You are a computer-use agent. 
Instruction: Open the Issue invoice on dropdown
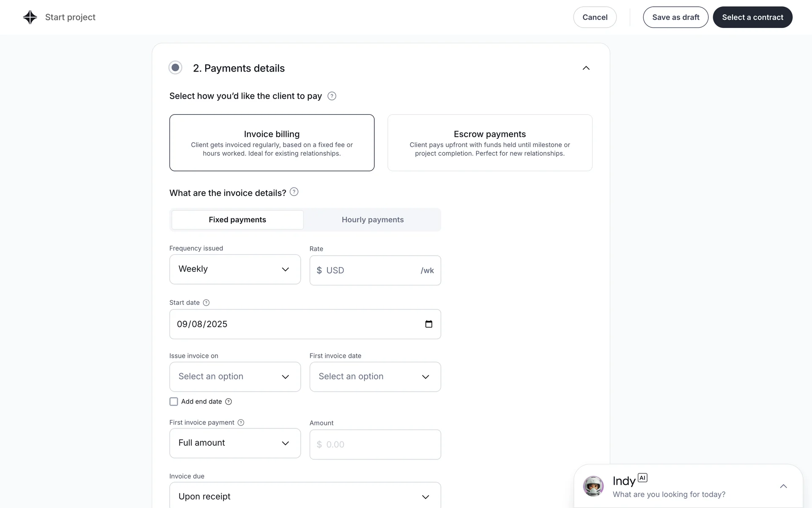pos(235,377)
